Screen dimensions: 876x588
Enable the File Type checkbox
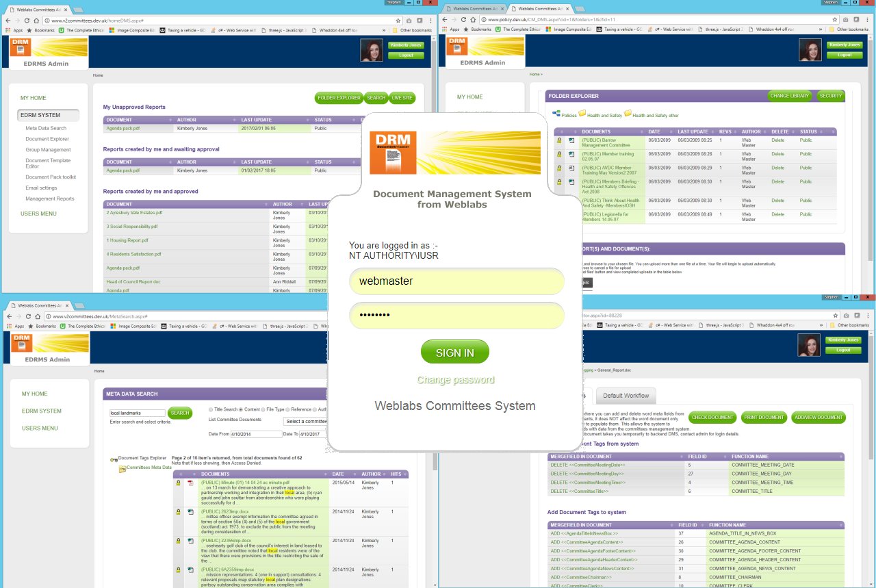[263, 409]
